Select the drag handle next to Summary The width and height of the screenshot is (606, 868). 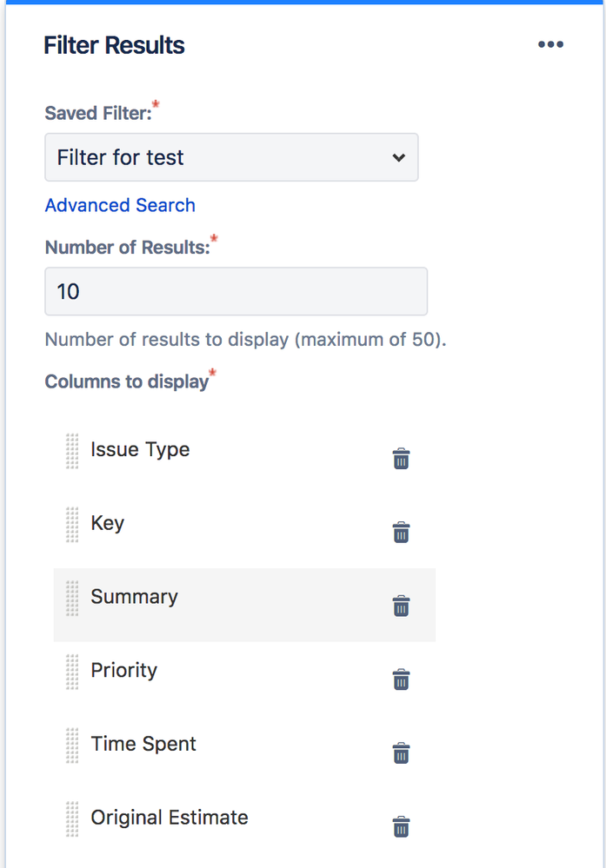click(72, 600)
